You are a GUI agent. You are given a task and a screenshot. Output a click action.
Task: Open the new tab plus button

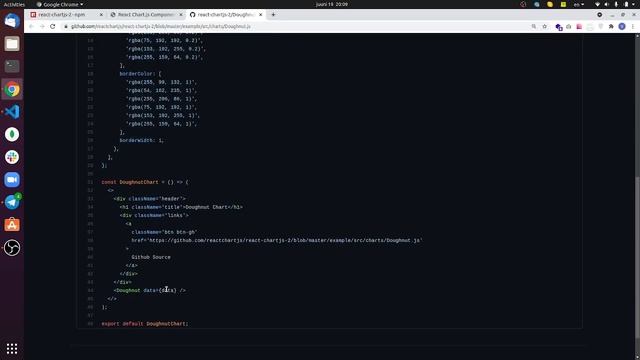click(273, 15)
